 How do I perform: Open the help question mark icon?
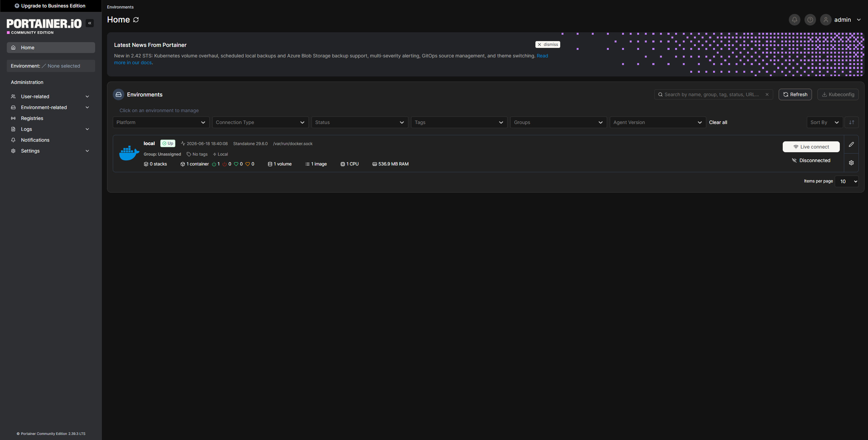810,20
